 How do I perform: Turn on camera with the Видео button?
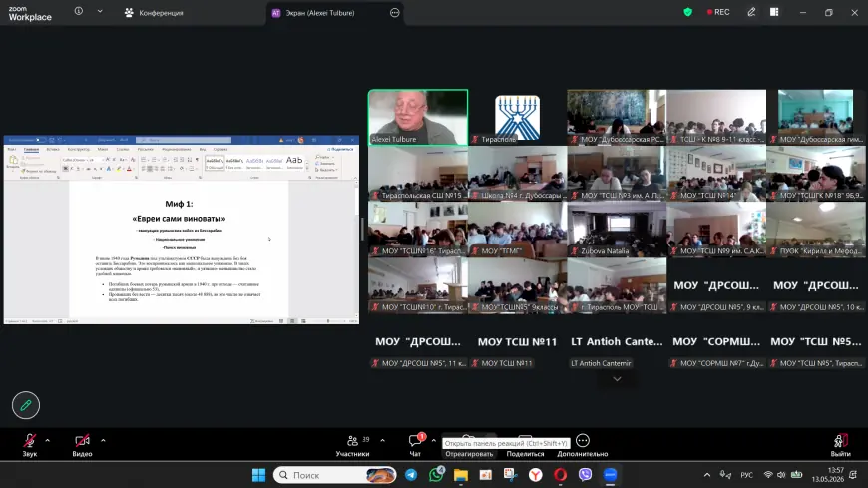[82, 445]
